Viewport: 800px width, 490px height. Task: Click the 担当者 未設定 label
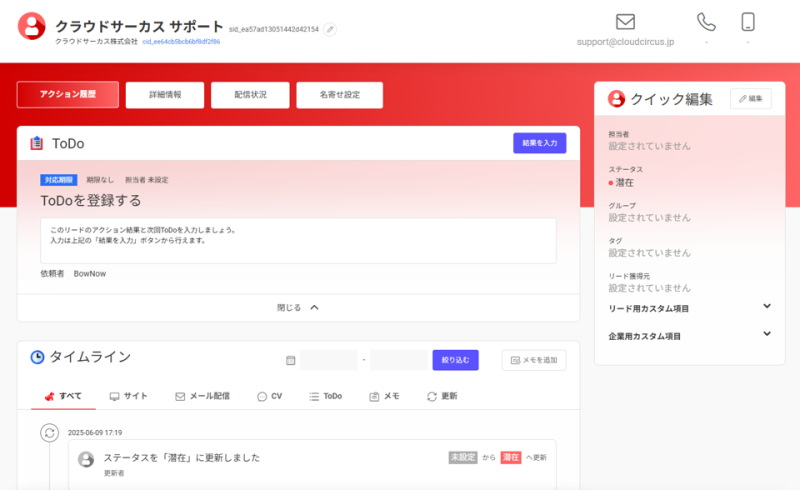146,180
